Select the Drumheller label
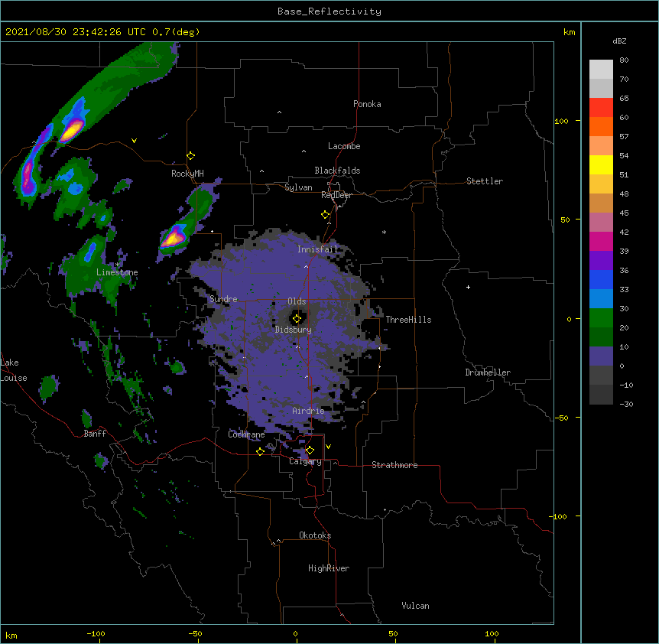Screen dimensions: 659x644 pos(488,372)
